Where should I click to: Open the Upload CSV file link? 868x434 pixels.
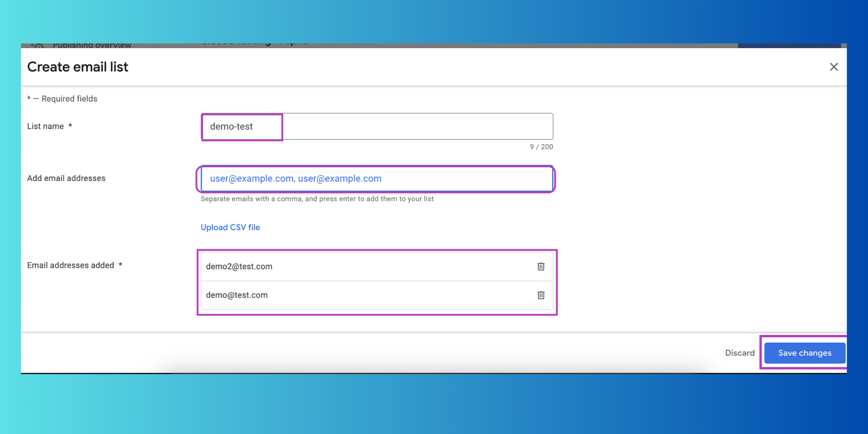coord(230,227)
